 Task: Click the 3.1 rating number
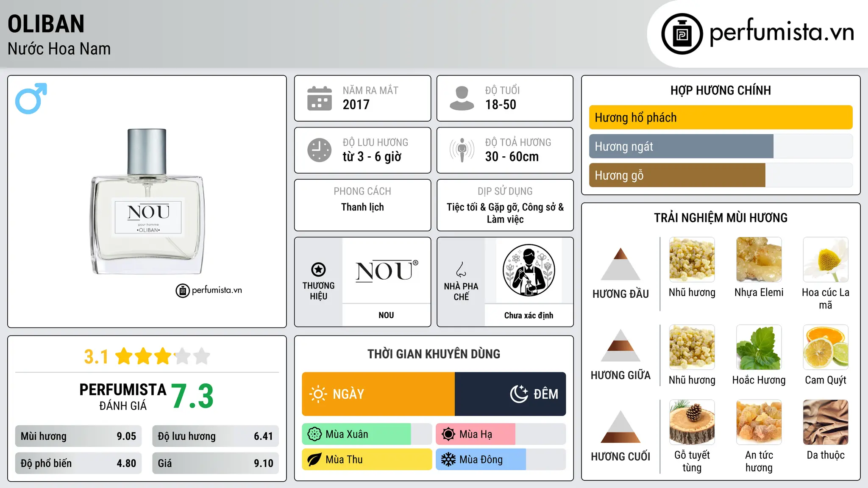96,357
